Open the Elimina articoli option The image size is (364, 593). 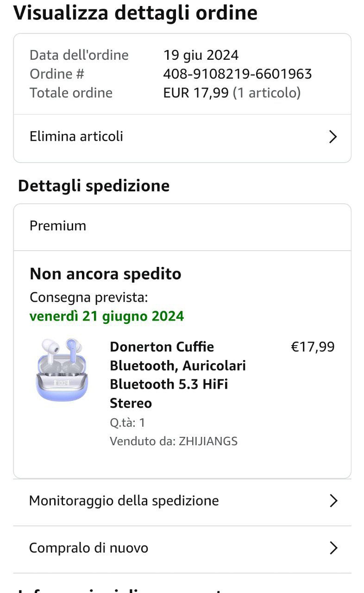[76, 137]
